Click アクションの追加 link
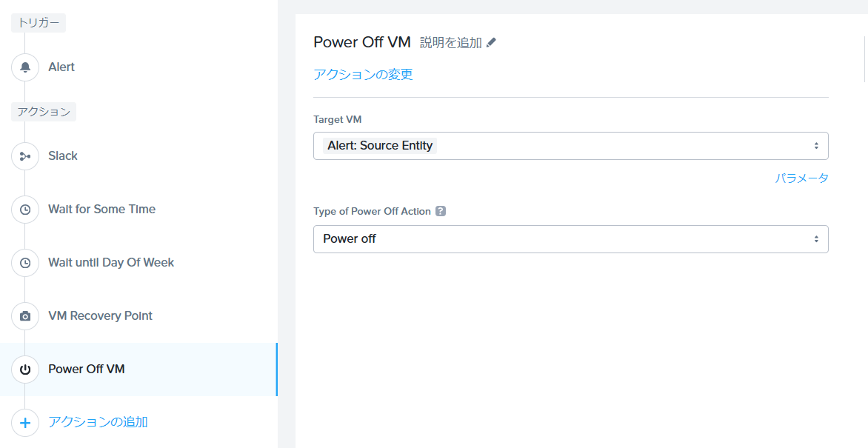The height and width of the screenshot is (448, 868). click(98, 422)
